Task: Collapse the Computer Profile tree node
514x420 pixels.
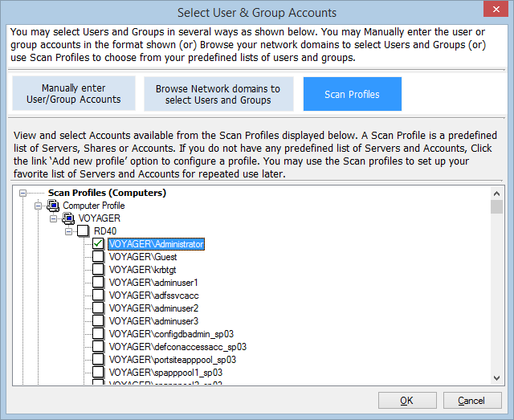Action: point(39,206)
